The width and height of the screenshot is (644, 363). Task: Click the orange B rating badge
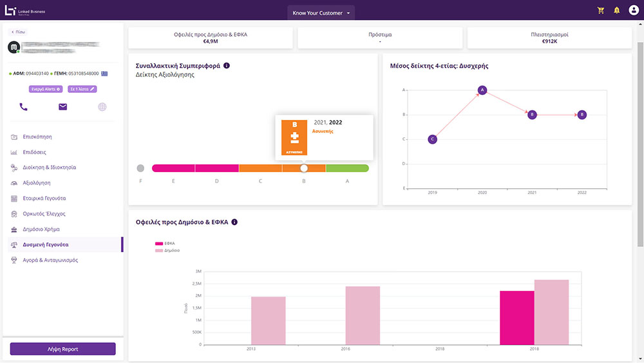pos(294,137)
